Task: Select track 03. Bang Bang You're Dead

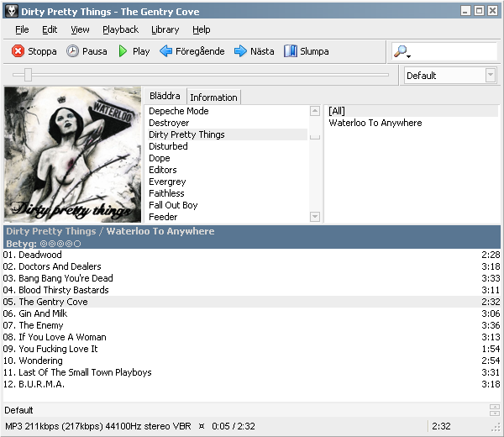Action: [252, 278]
